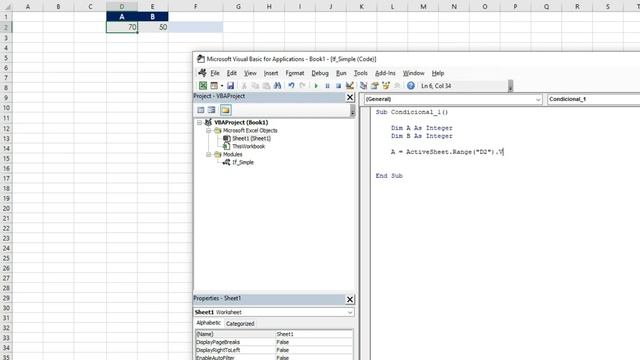Image resolution: width=640 pixels, height=360 pixels.
Task: Open the Format menu
Action: tap(295, 73)
